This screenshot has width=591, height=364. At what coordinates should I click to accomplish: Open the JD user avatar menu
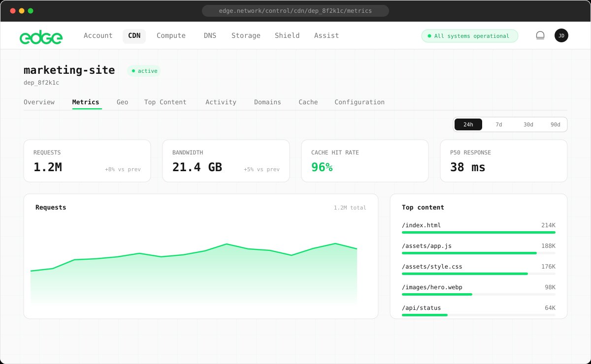tap(561, 35)
